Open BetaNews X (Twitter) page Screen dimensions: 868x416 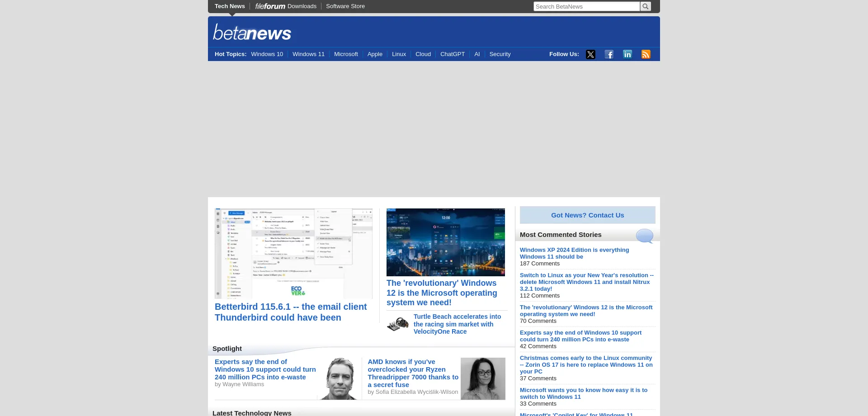tap(590, 54)
